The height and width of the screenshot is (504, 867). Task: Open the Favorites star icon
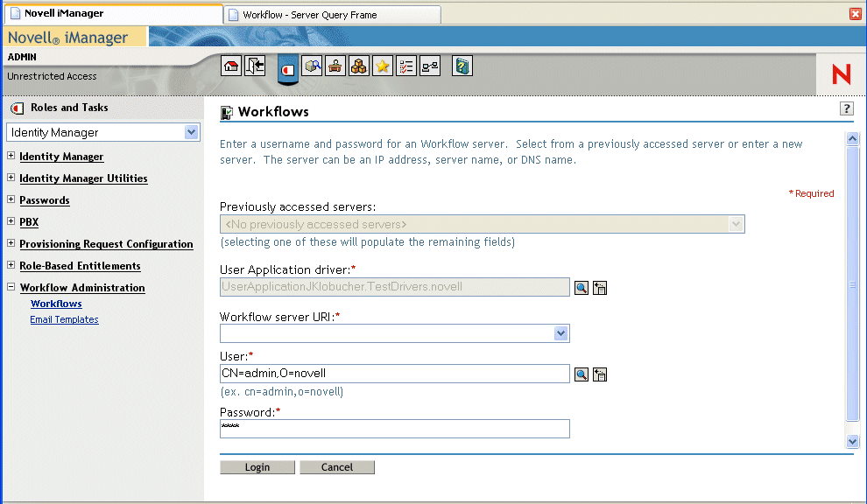click(x=382, y=66)
